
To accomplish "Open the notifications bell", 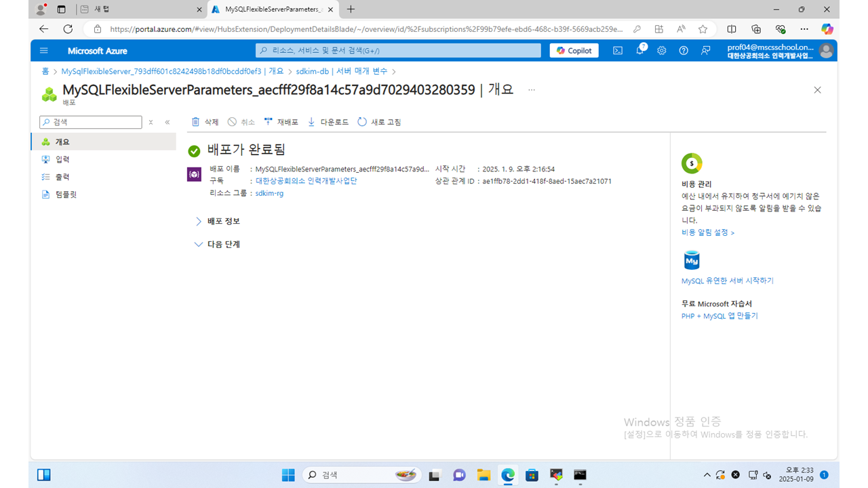I will coord(640,51).
